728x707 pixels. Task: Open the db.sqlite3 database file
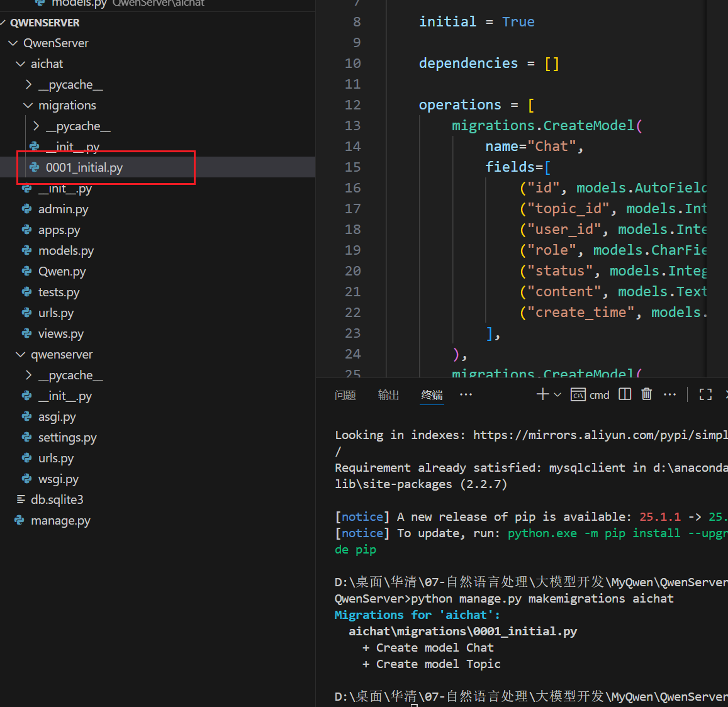57,499
